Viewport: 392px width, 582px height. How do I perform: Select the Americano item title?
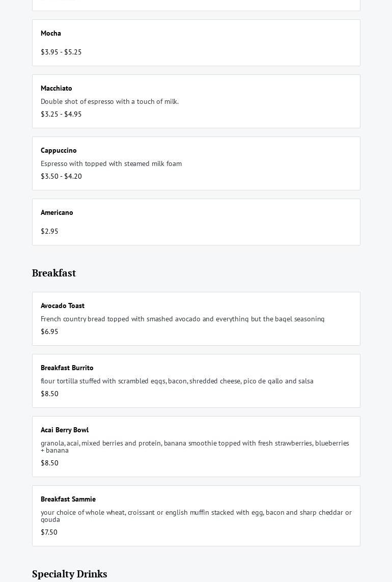[57, 213]
